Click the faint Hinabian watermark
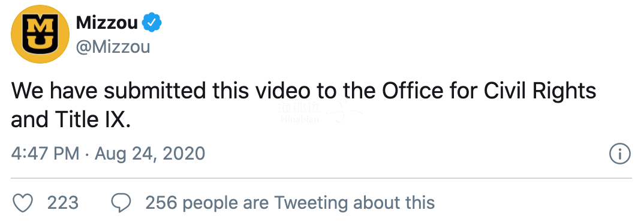Image resolution: width=644 pixels, height=222 pixels. tap(300, 113)
